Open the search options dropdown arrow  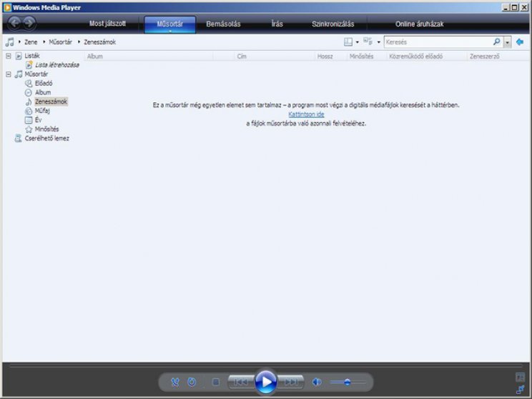(508, 42)
